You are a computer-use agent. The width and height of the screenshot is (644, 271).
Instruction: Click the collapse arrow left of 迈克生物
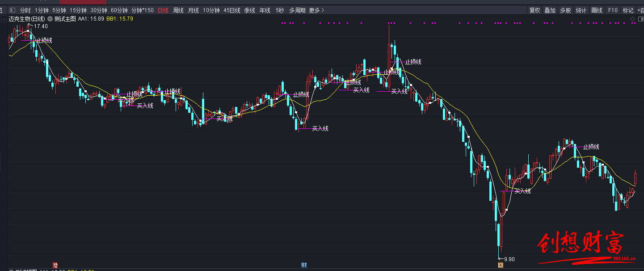pyautogui.click(x=4, y=19)
